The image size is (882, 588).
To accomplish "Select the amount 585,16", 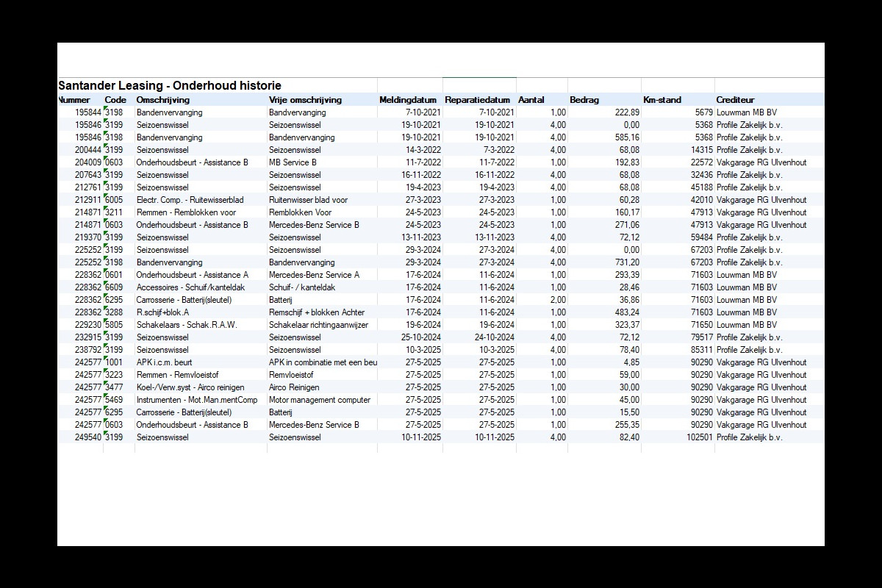I will click(x=627, y=137).
